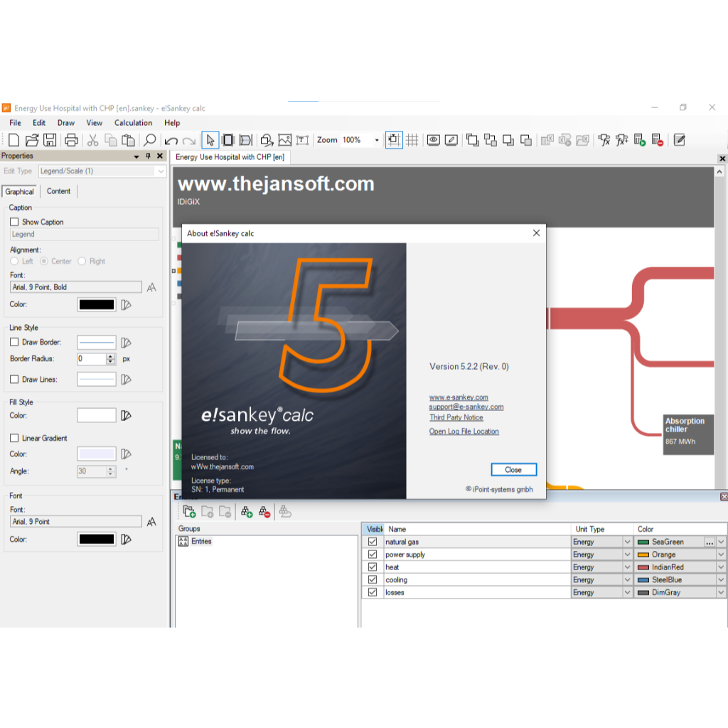Image resolution: width=728 pixels, height=728 pixels.
Task: Click Close button in About dialog
Action: click(x=513, y=469)
